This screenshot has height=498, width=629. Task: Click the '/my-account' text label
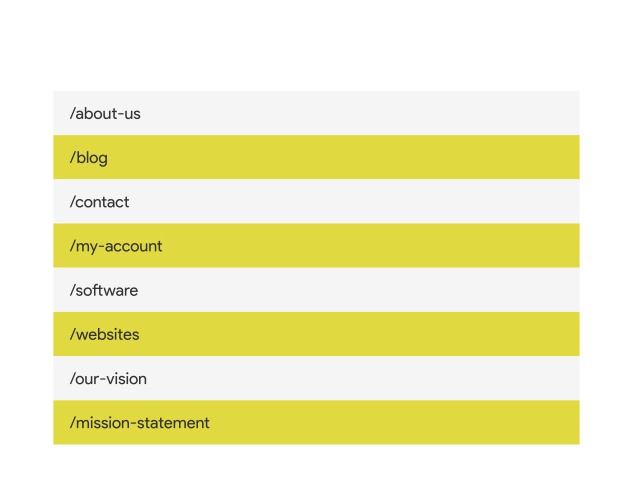tap(116, 246)
